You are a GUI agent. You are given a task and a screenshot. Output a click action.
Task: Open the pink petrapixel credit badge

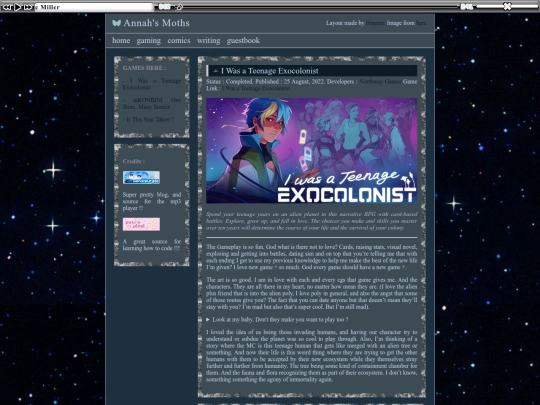141,224
